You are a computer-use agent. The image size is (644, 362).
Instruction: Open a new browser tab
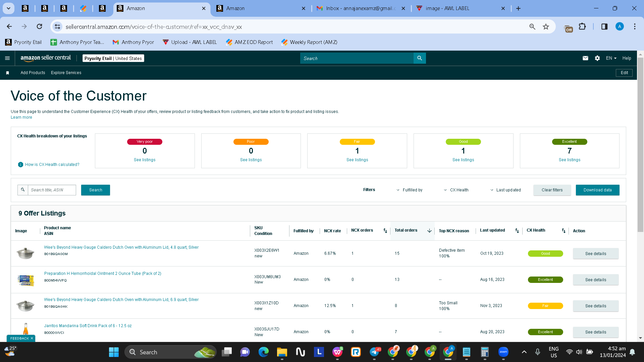pos(518,8)
